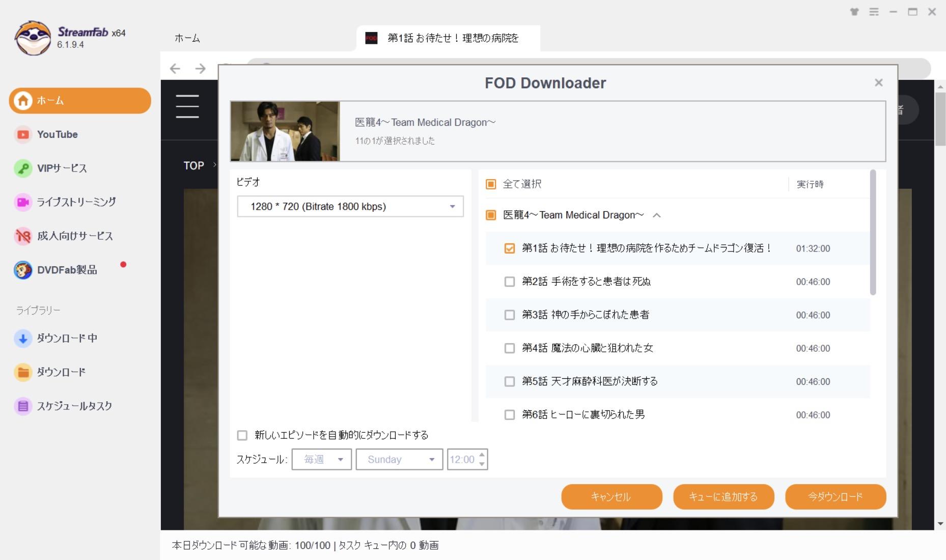Uncheck episode 第1話 お待たせ!
The height and width of the screenshot is (560, 946).
click(x=509, y=248)
